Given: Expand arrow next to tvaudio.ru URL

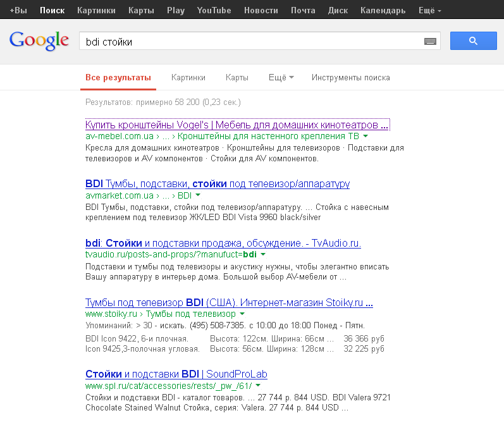Looking at the screenshot, I should pos(263,255).
